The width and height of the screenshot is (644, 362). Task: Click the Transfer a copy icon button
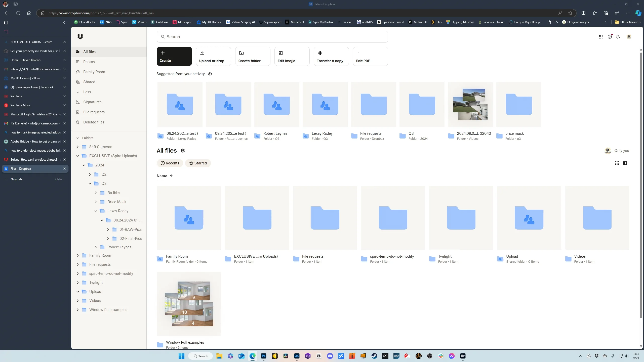click(x=331, y=56)
